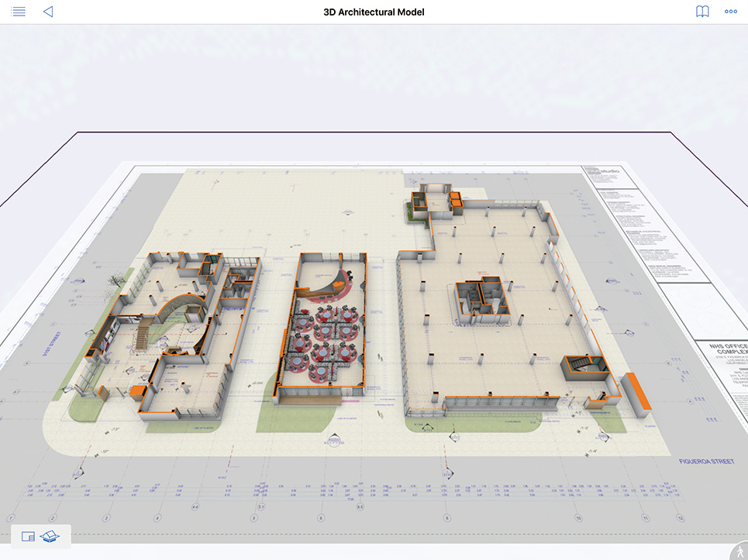Viewport: 748px width, 560px height.
Task: Click grid bubble 2
Action: tap(53, 518)
